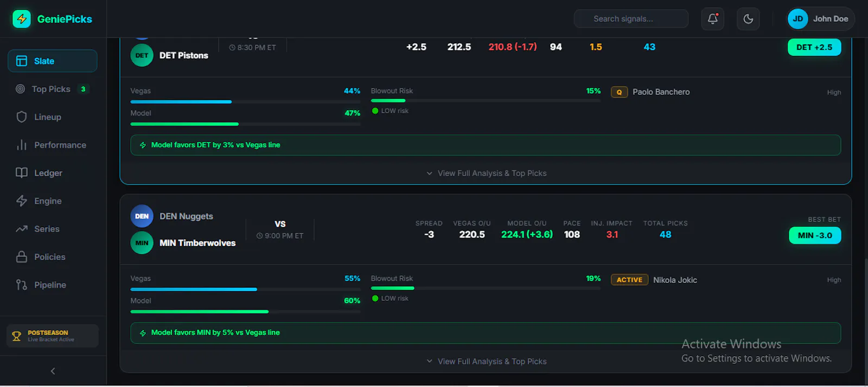Image resolution: width=868 pixels, height=387 pixels.
Task: Click the injury impact value 3.1
Action: [612, 235]
